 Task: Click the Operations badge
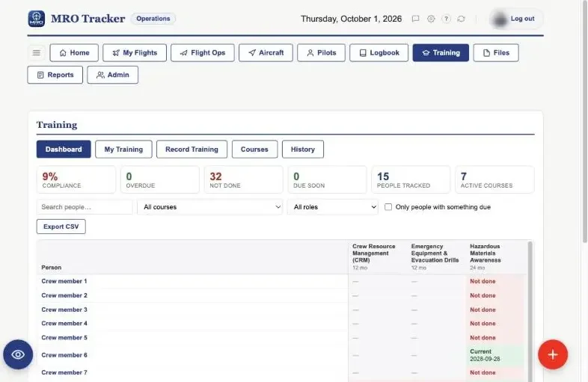point(153,19)
